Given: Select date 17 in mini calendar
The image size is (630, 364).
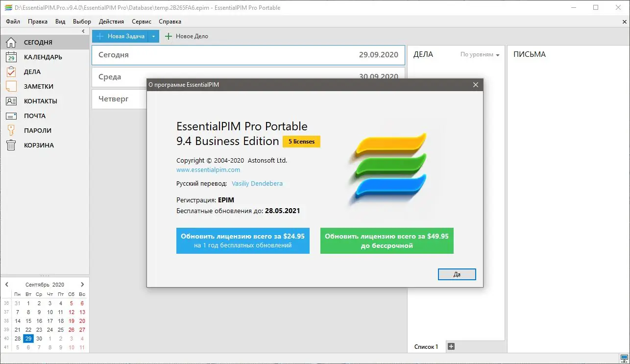Looking at the screenshot, I should pyautogui.click(x=50, y=321).
